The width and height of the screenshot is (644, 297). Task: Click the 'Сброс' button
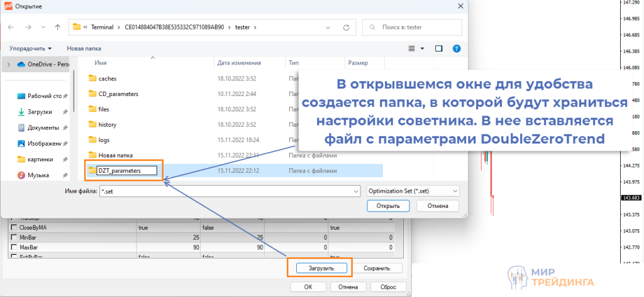coord(388,287)
